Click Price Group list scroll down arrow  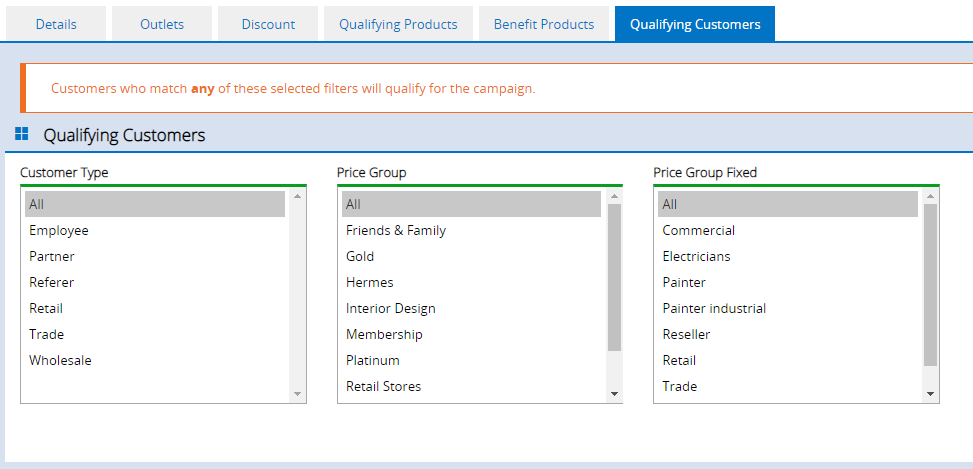(x=614, y=393)
